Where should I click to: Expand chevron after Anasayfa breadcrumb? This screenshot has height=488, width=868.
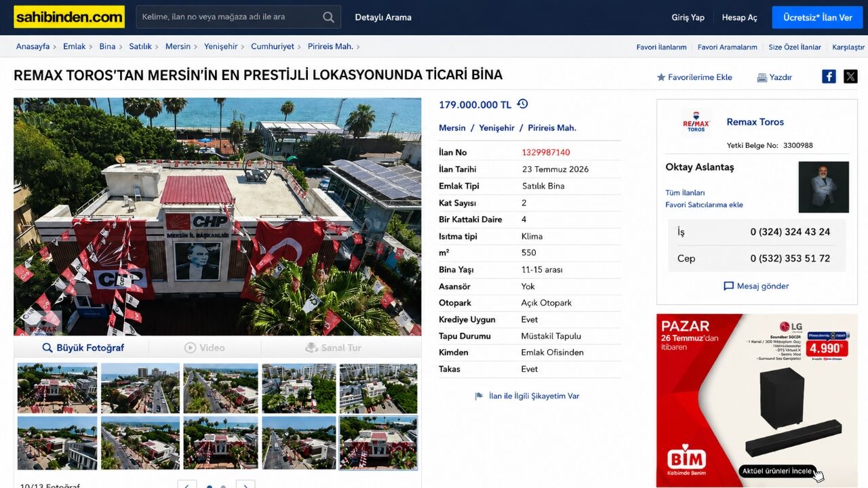pos(56,47)
